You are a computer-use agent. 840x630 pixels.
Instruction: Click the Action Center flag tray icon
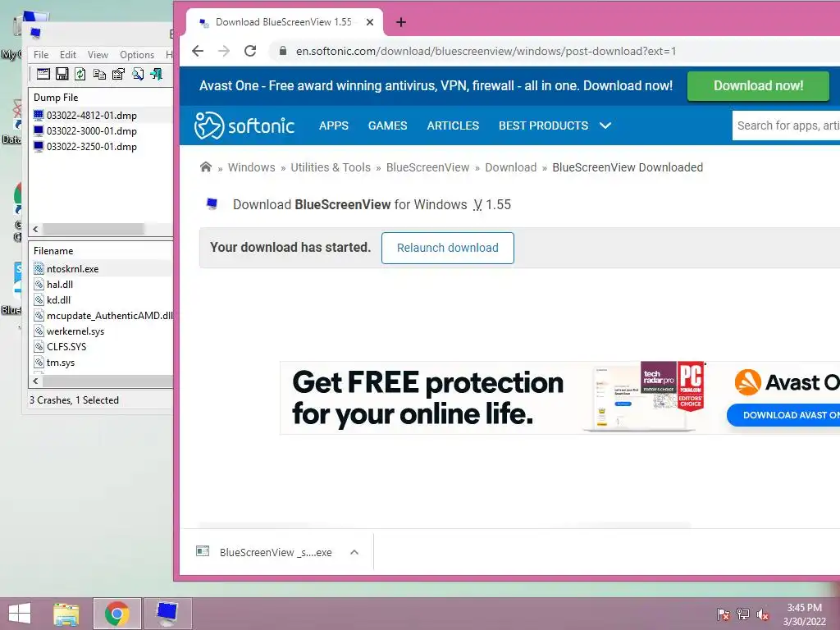(723, 614)
